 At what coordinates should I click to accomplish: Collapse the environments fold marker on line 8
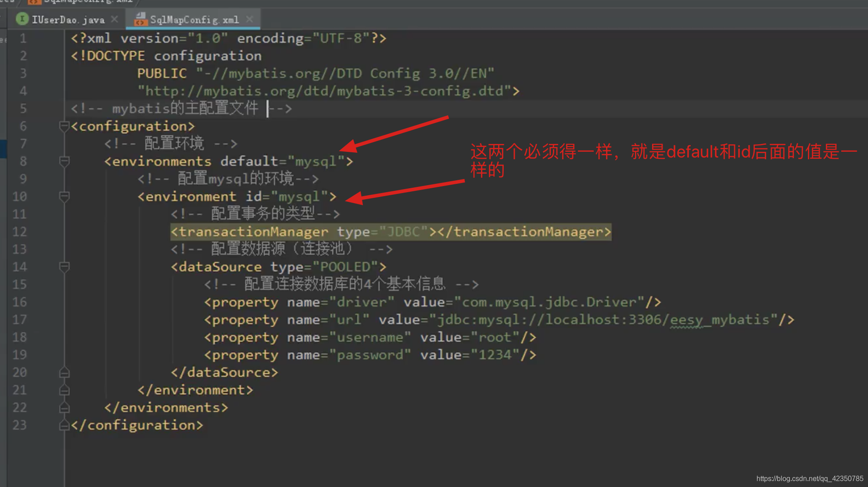coord(64,161)
